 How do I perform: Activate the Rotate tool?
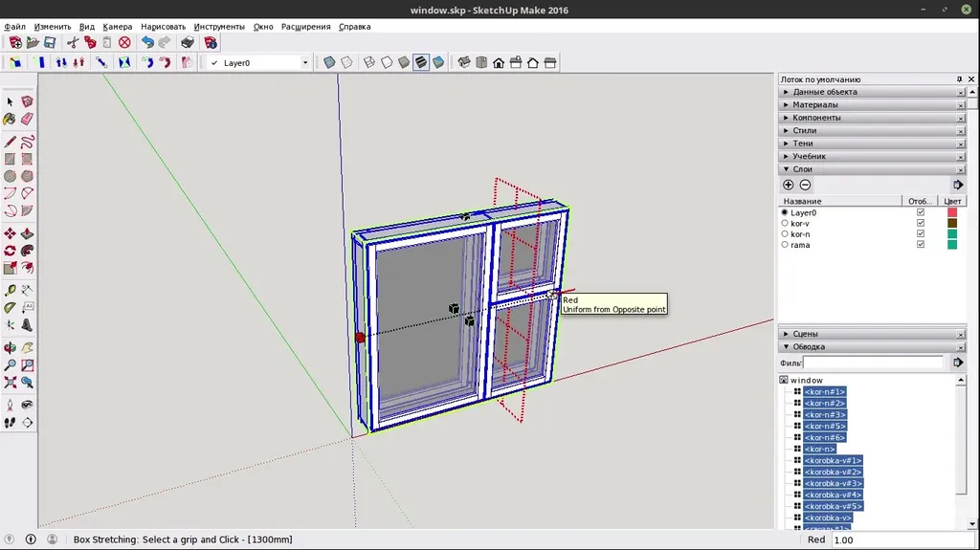tap(10, 251)
